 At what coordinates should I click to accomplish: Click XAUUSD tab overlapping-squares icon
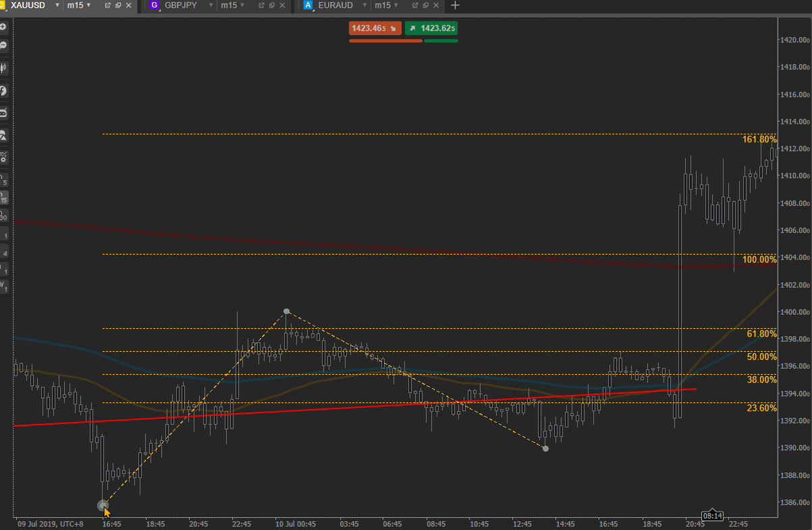[118, 5]
